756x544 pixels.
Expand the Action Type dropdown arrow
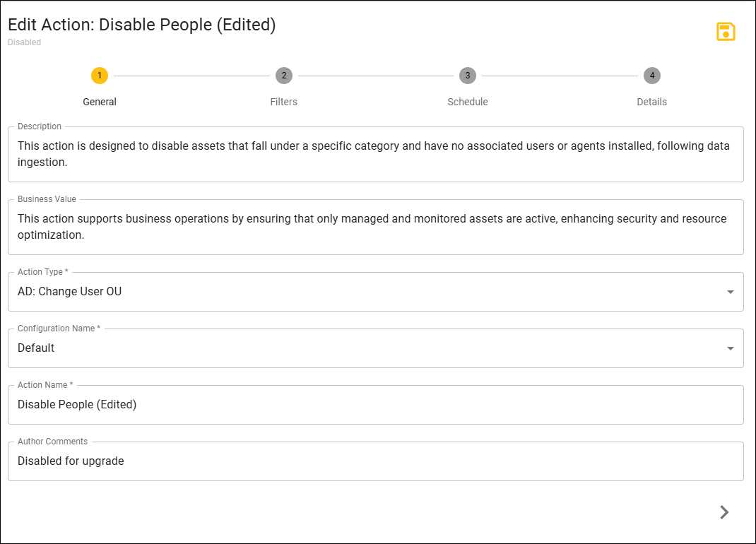click(x=730, y=292)
